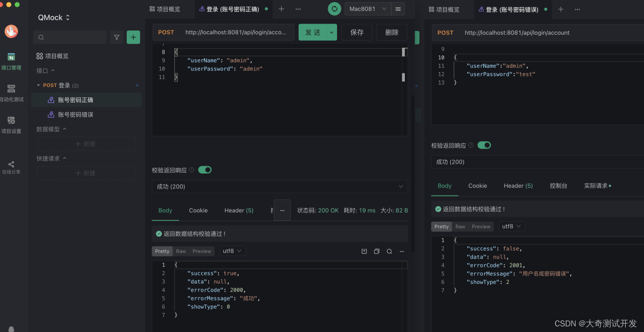Open the 自动化测试 sidebar section

tap(11, 93)
